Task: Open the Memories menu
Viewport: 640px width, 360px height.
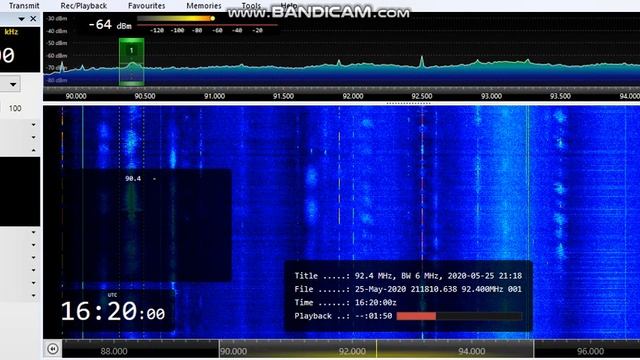Action: point(204,6)
